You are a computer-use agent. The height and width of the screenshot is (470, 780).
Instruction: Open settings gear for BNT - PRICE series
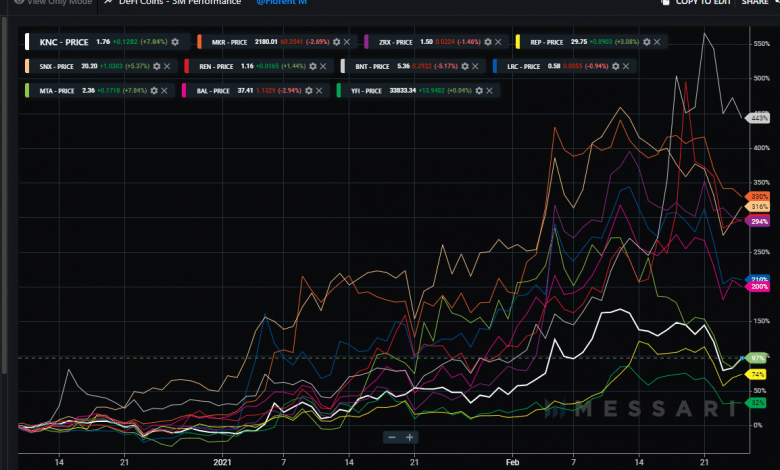coord(465,66)
